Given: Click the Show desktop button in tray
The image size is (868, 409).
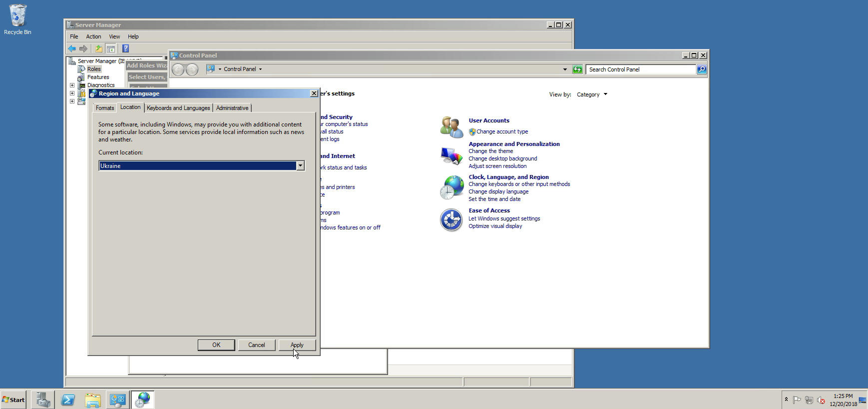Looking at the screenshot, I should pos(863,399).
